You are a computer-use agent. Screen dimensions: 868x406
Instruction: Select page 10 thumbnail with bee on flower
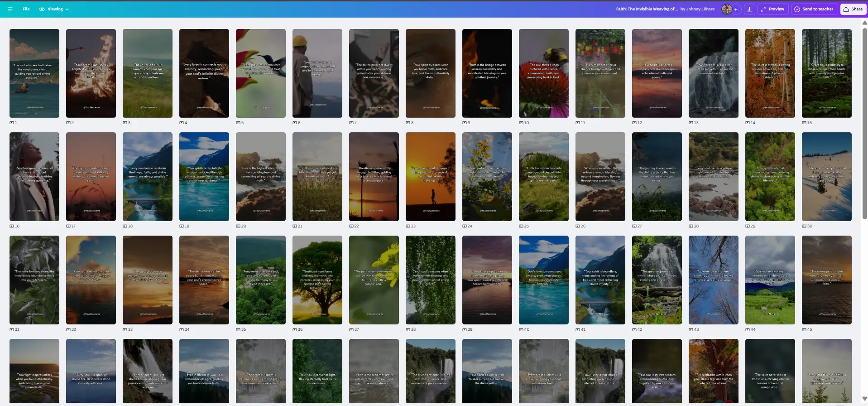pos(544,73)
